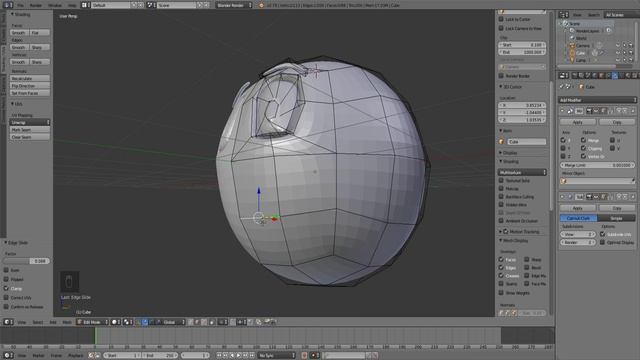Collapse the Mesh Display panel
Image resolution: width=640 pixels, height=360 pixels.
[x=501, y=241]
